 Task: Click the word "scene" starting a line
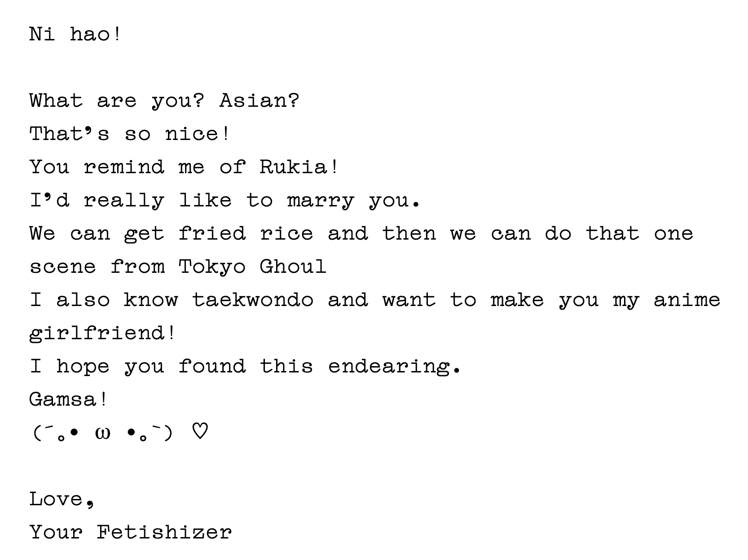[63, 267]
